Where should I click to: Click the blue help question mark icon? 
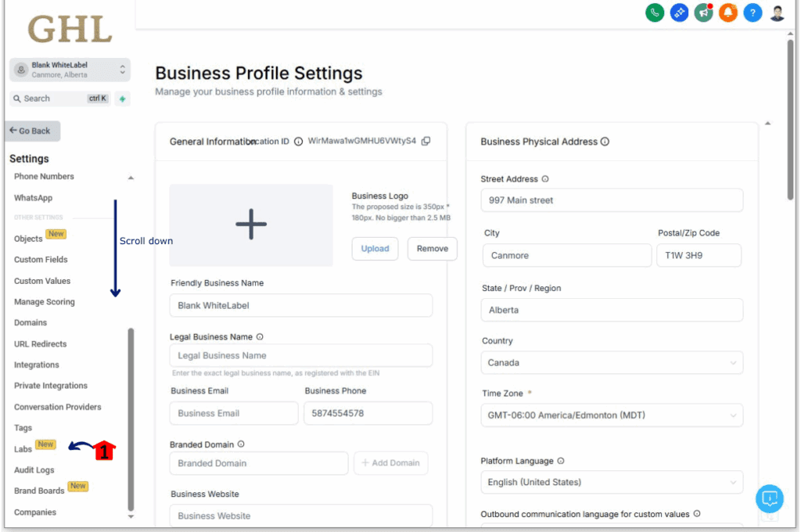tap(753, 13)
